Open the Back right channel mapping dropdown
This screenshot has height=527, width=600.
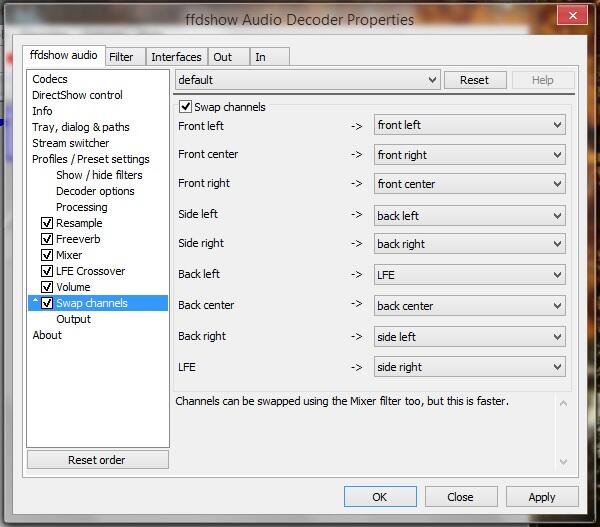point(470,336)
